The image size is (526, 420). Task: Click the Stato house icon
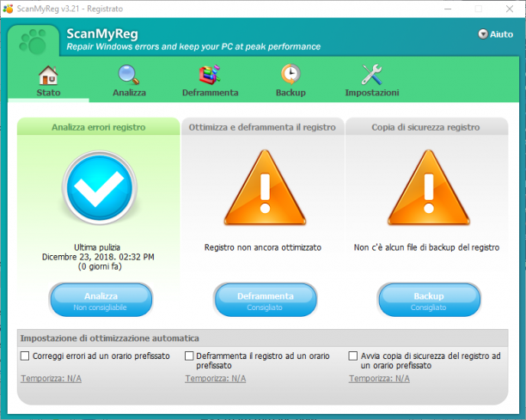tap(48, 75)
